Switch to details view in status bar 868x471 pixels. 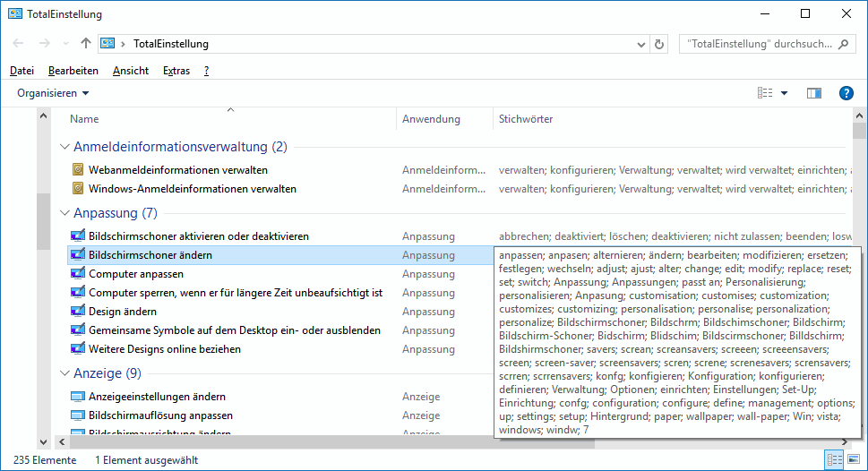835,459
